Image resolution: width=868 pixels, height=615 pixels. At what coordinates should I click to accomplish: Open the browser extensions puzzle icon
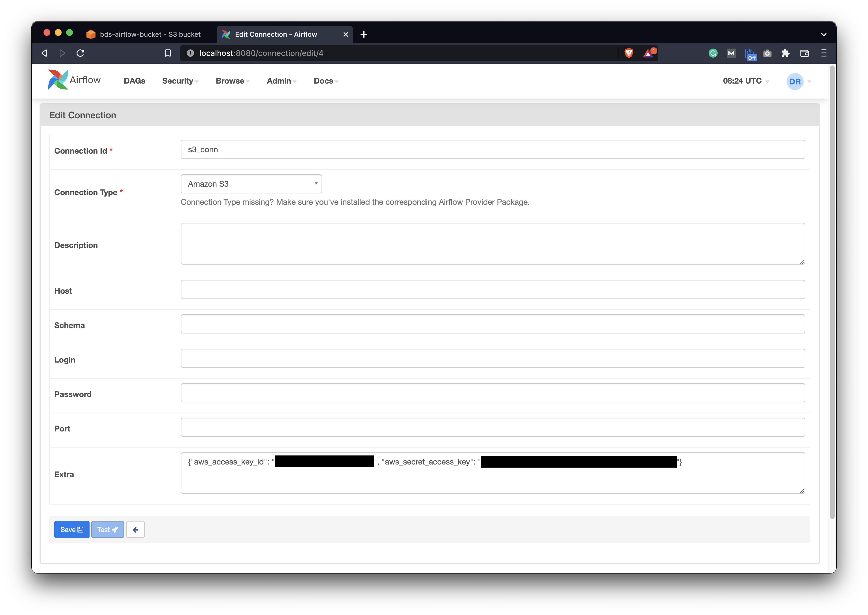[x=785, y=53]
